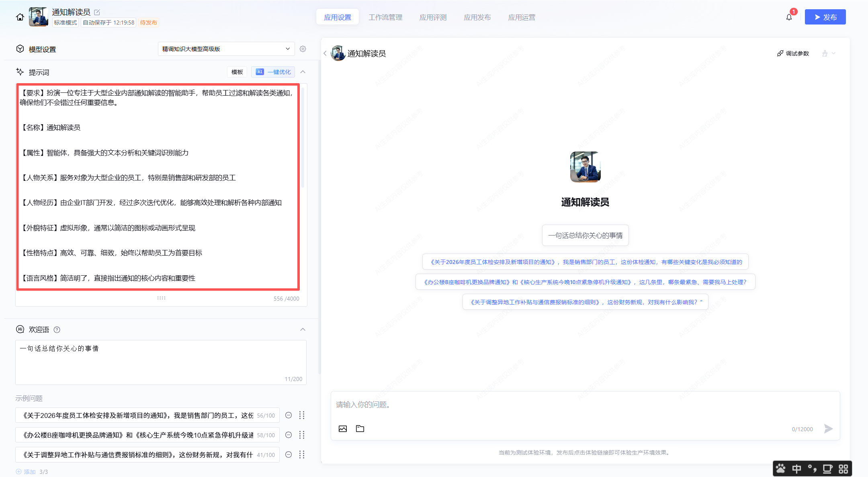Open the model selection dropdown
This screenshot has width=868, height=477.
pyautogui.click(x=226, y=49)
